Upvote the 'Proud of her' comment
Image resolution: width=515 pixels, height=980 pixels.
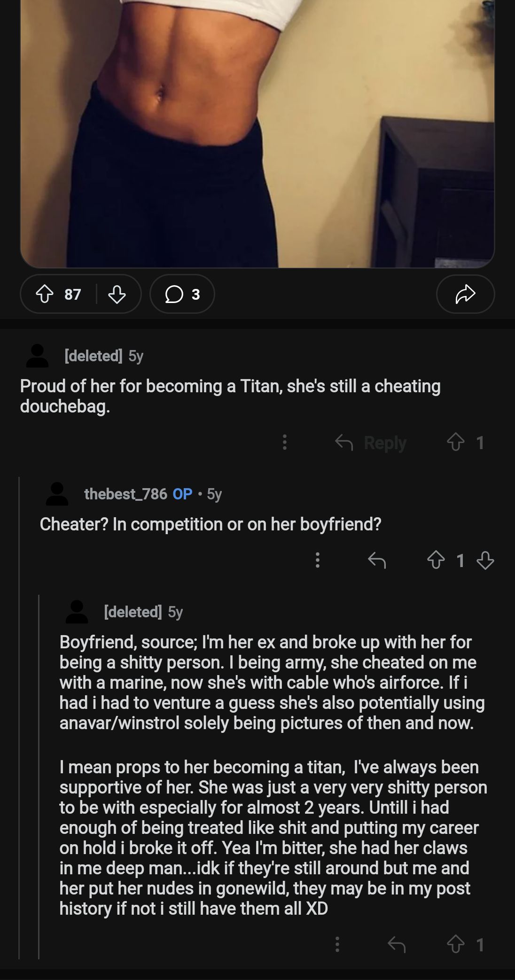pos(456,443)
